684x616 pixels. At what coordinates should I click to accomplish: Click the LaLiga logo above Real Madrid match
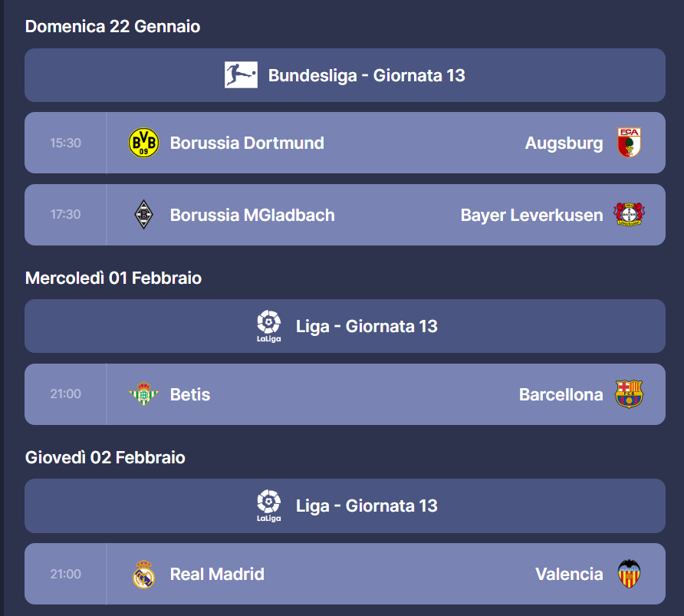[269, 506]
